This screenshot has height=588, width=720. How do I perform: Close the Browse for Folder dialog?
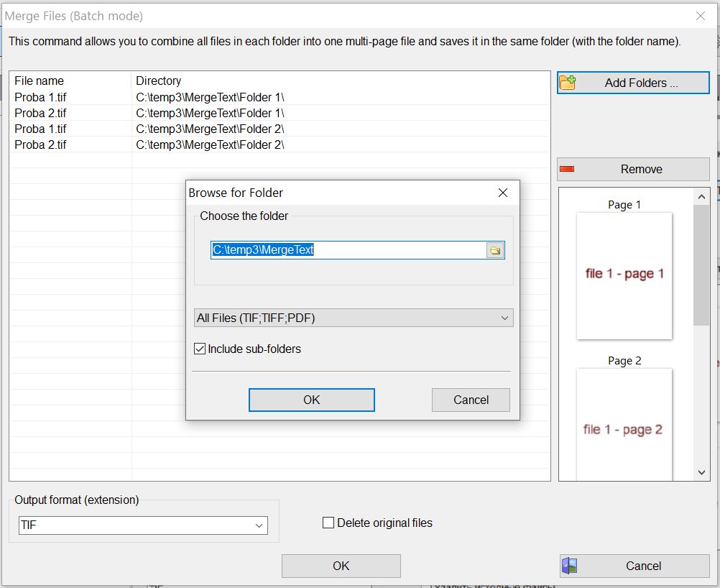pos(503,193)
